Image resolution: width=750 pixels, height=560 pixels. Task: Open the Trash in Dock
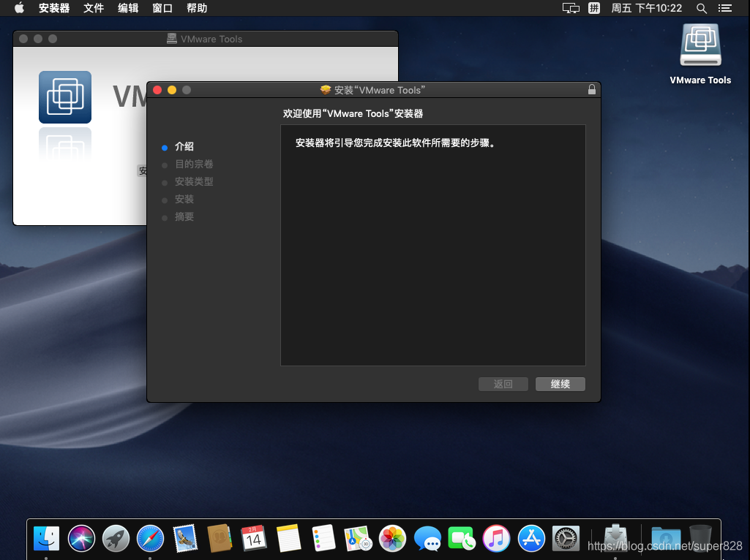pyautogui.click(x=701, y=539)
